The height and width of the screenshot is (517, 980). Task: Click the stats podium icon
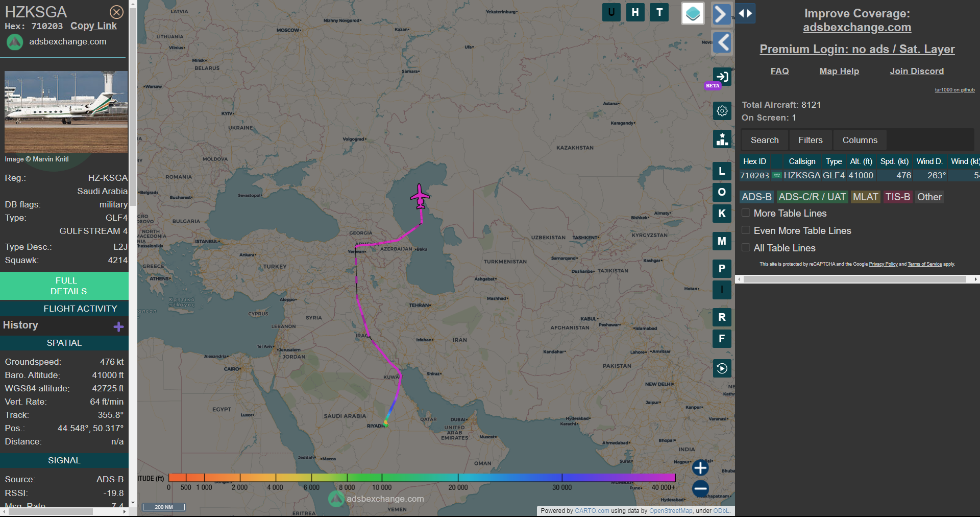722,139
